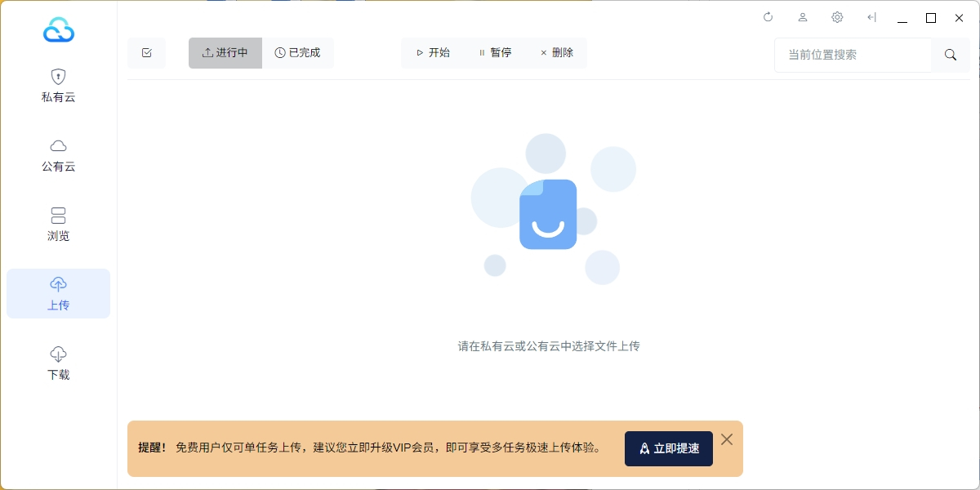The height and width of the screenshot is (490, 980).
Task: Click the 删除 delete button
Action: (x=557, y=53)
